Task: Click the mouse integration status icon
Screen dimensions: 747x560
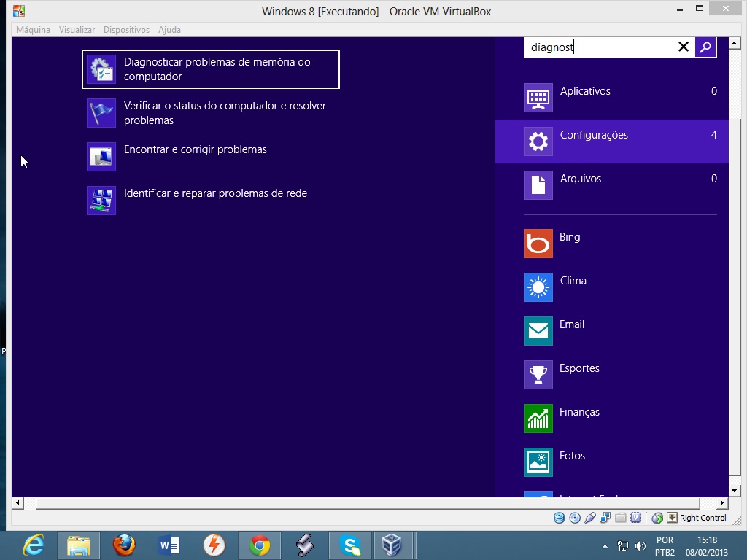Action: click(x=657, y=518)
